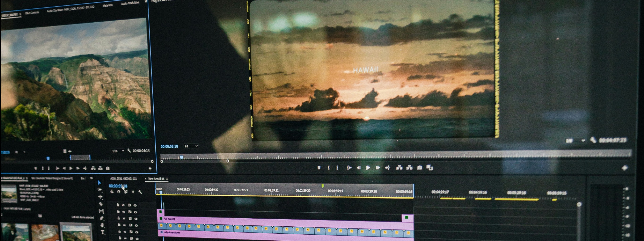The width and height of the screenshot is (644, 241).
Task: Select the Track Select Forward tool
Action: (100, 190)
